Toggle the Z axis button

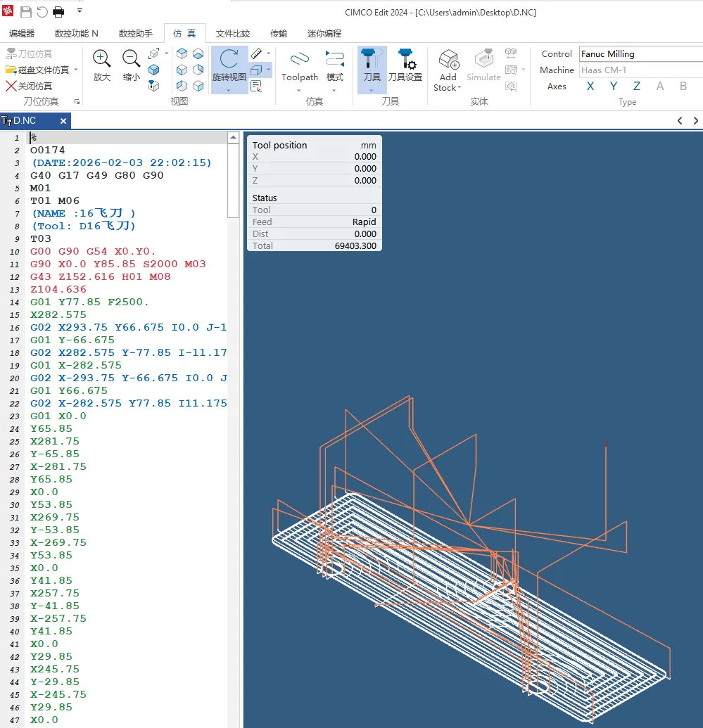click(637, 87)
